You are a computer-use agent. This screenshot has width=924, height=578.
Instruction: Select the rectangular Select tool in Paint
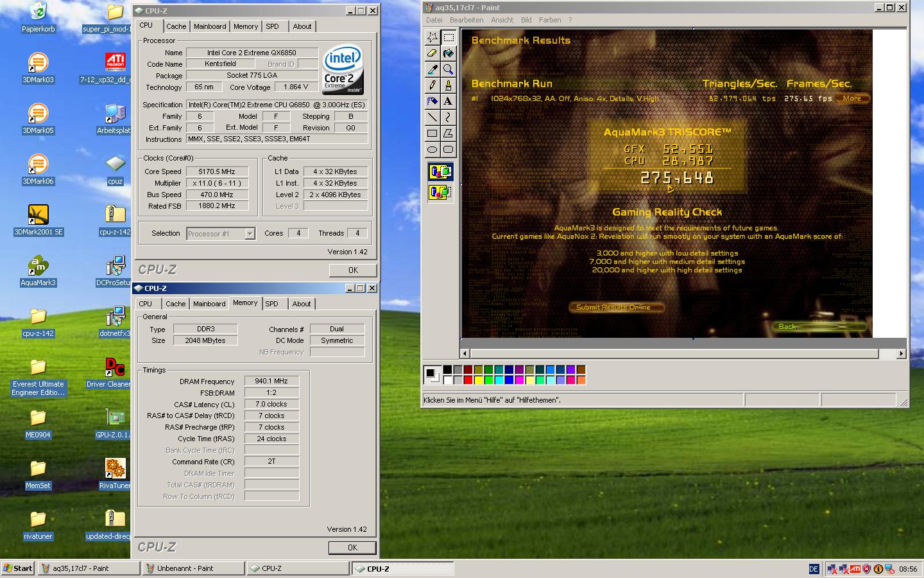[448, 37]
